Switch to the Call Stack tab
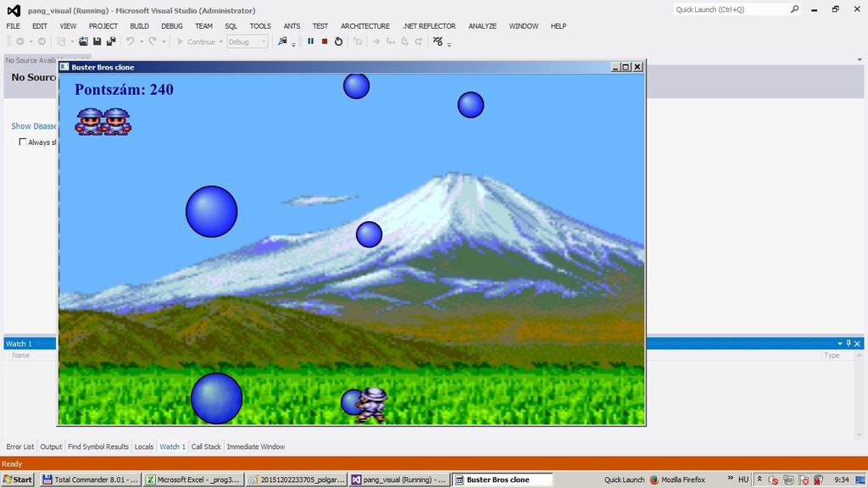 pyautogui.click(x=206, y=446)
